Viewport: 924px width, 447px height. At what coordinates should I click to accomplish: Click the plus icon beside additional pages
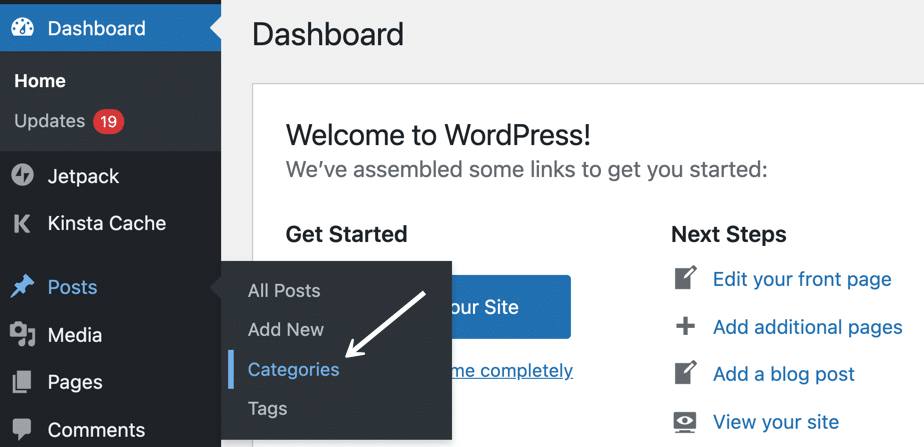click(685, 327)
